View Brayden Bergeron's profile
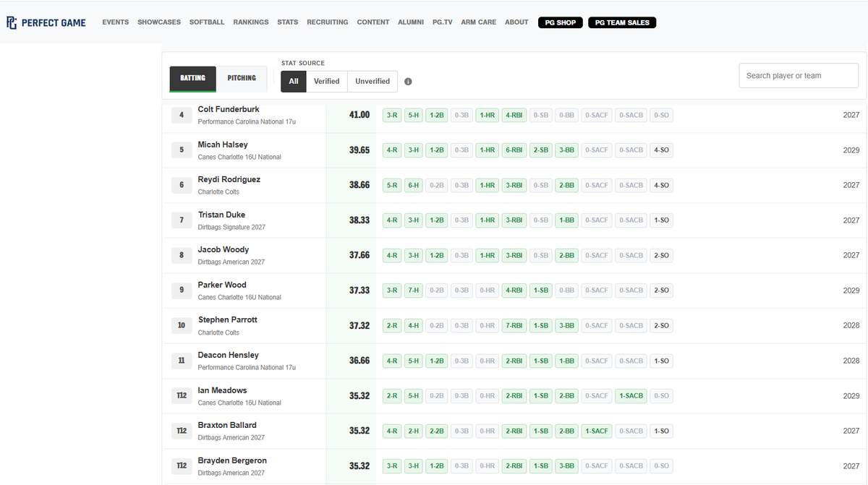The width and height of the screenshot is (868, 485). tap(232, 460)
